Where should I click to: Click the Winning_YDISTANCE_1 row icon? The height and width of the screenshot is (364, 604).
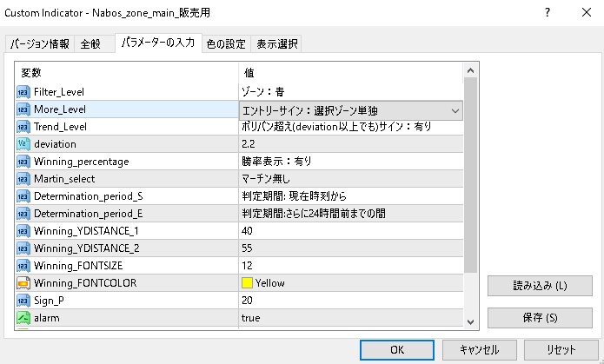(x=23, y=231)
